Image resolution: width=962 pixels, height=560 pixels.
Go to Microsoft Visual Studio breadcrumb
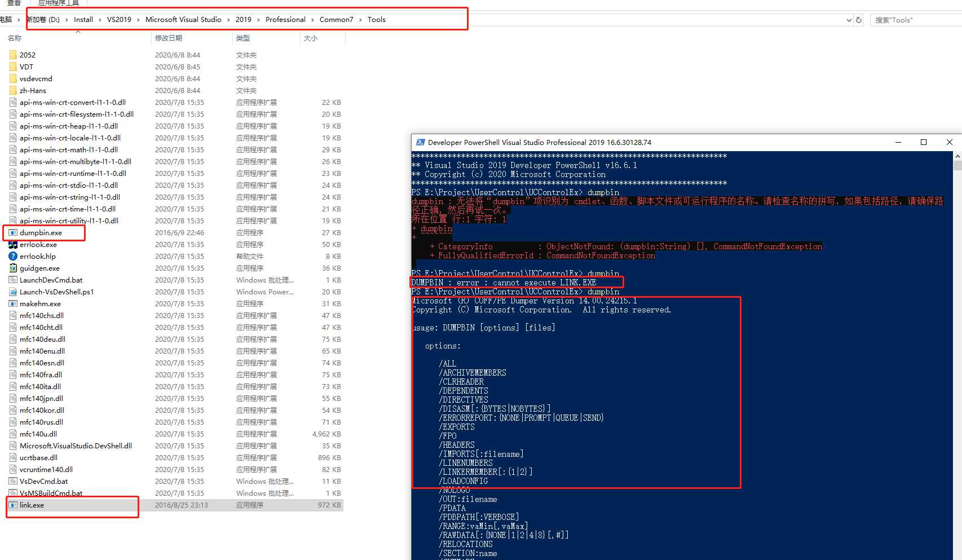click(x=183, y=20)
